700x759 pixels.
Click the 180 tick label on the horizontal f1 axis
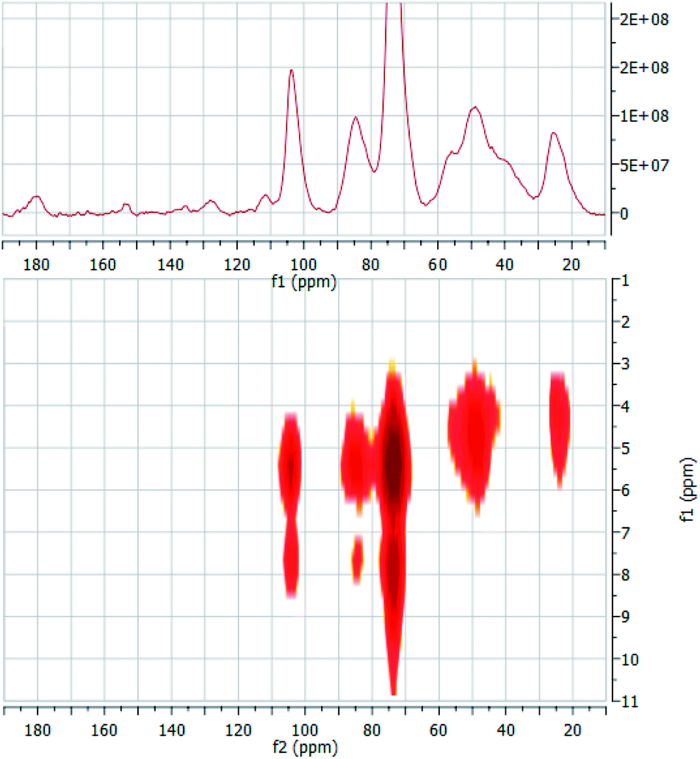(36, 265)
